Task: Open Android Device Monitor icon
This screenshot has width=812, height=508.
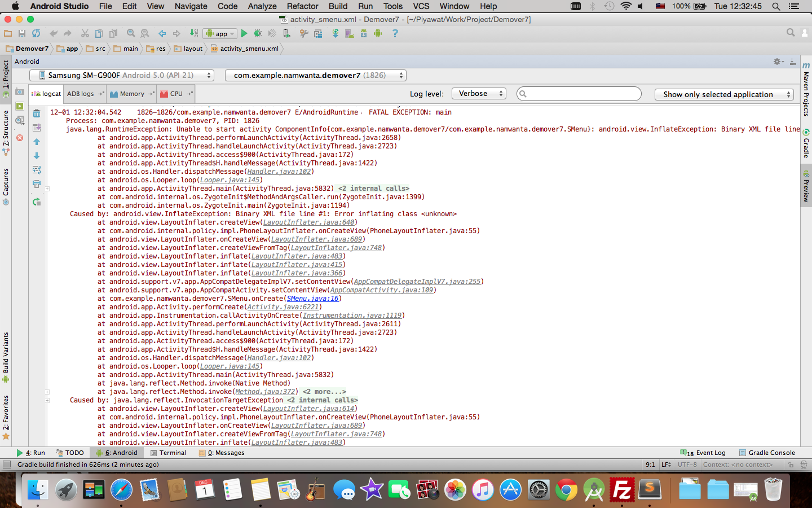Action: [378, 33]
